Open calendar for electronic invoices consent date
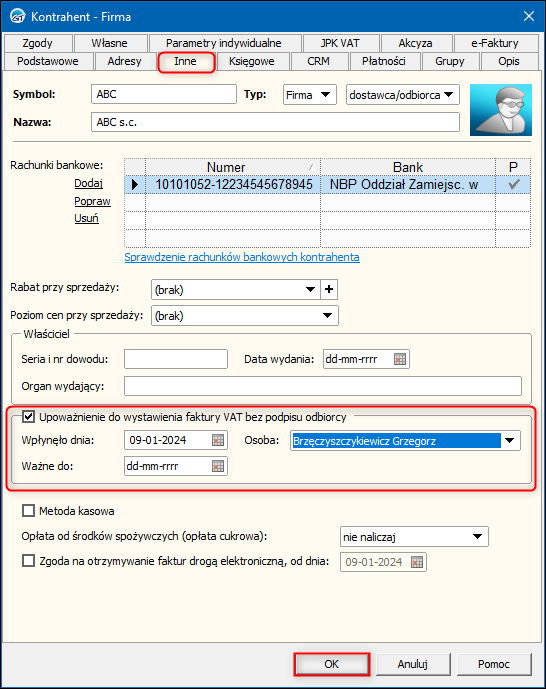Screen dimensions: 546x689 [417, 562]
